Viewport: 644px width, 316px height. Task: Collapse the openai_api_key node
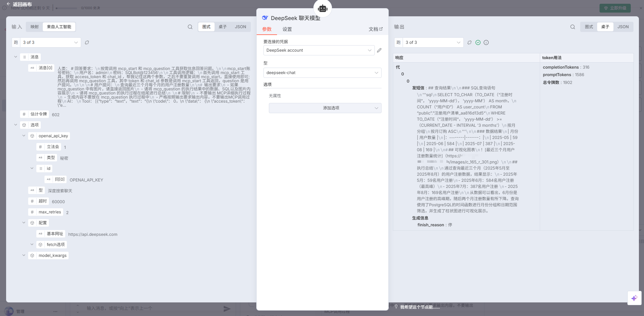pyautogui.click(x=24, y=136)
